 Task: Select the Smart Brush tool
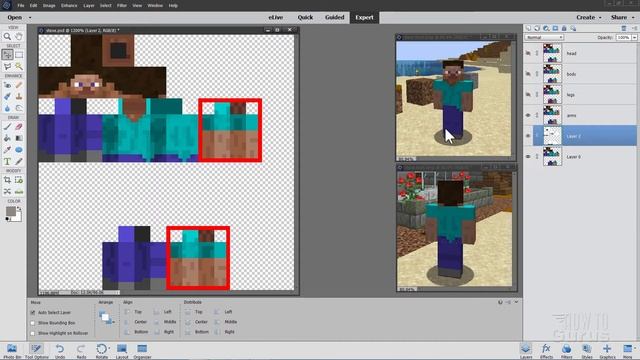(x=7, y=96)
